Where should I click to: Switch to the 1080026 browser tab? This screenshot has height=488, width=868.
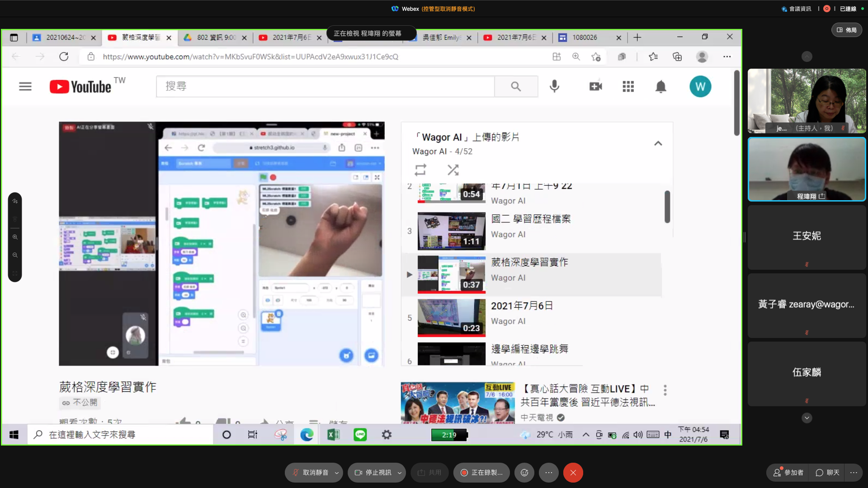[x=584, y=38]
